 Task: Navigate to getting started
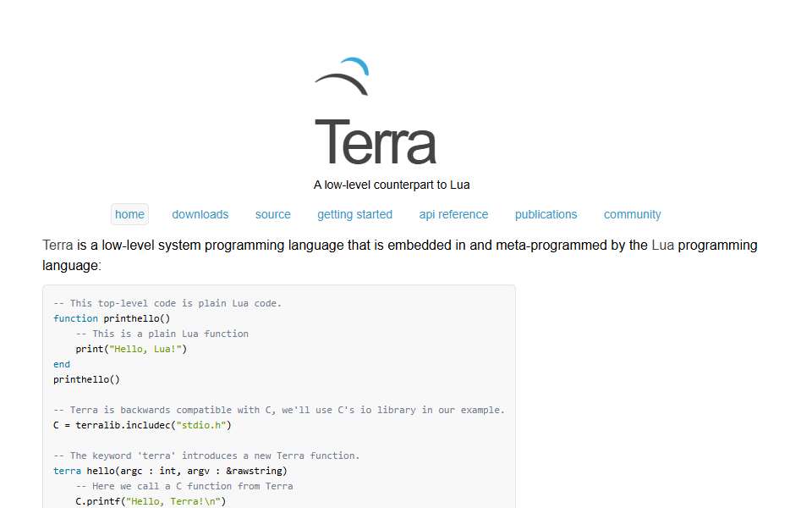coord(354,214)
